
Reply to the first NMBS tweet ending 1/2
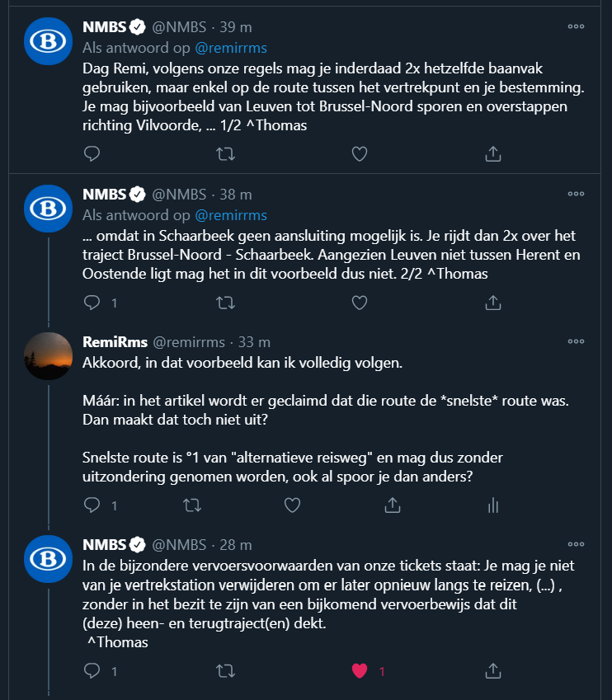click(92, 153)
